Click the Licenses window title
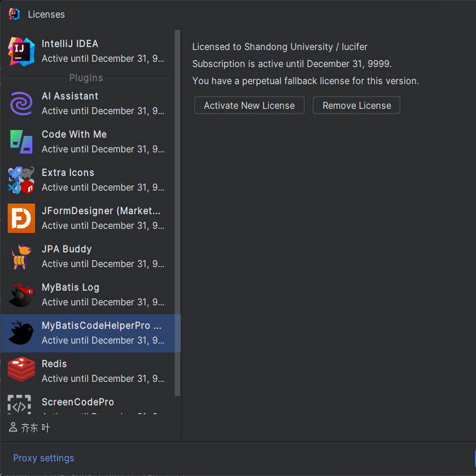 click(46, 14)
